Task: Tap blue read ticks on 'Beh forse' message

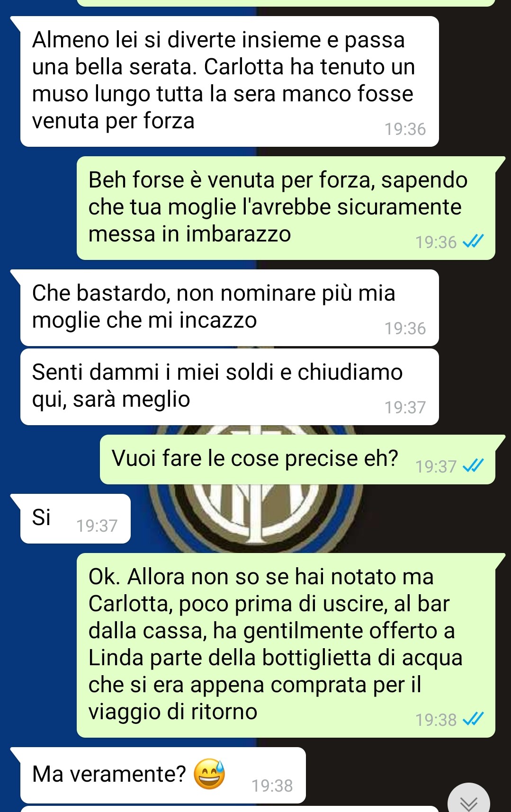Action: (x=473, y=242)
